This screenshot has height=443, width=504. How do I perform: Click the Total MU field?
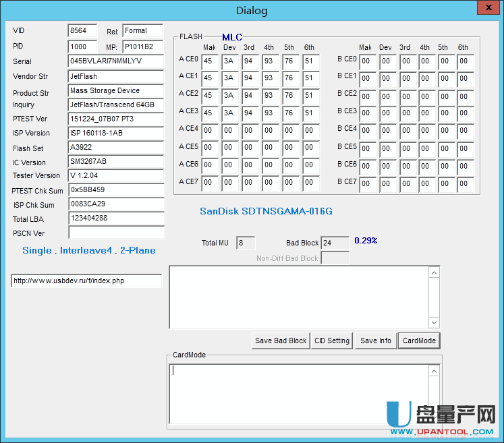[x=246, y=243]
